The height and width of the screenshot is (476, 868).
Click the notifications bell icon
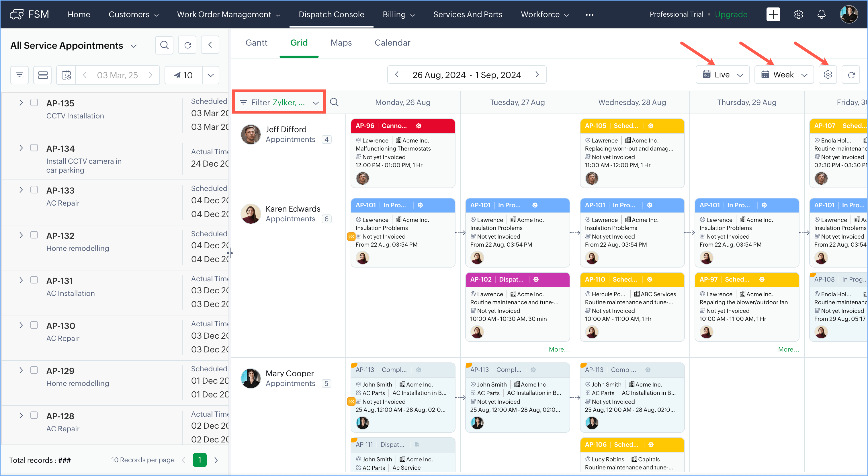click(821, 14)
